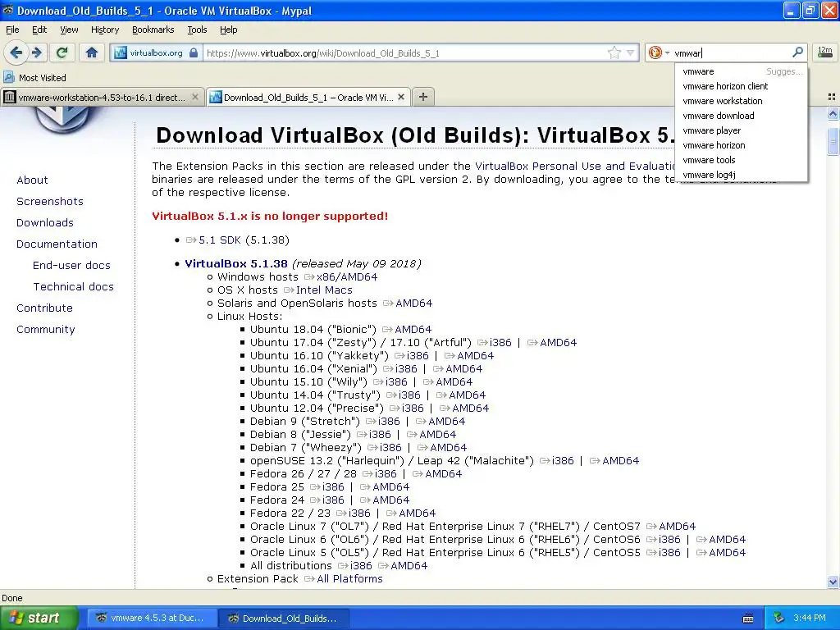The width and height of the screenshot is (840, 630).
Task: Open the View menu
Action: tap(69, 30)
